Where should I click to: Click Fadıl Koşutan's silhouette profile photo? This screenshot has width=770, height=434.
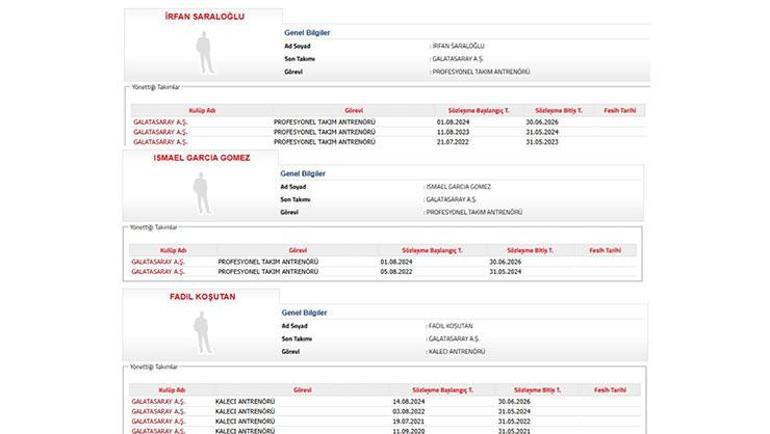click(202, 333)
